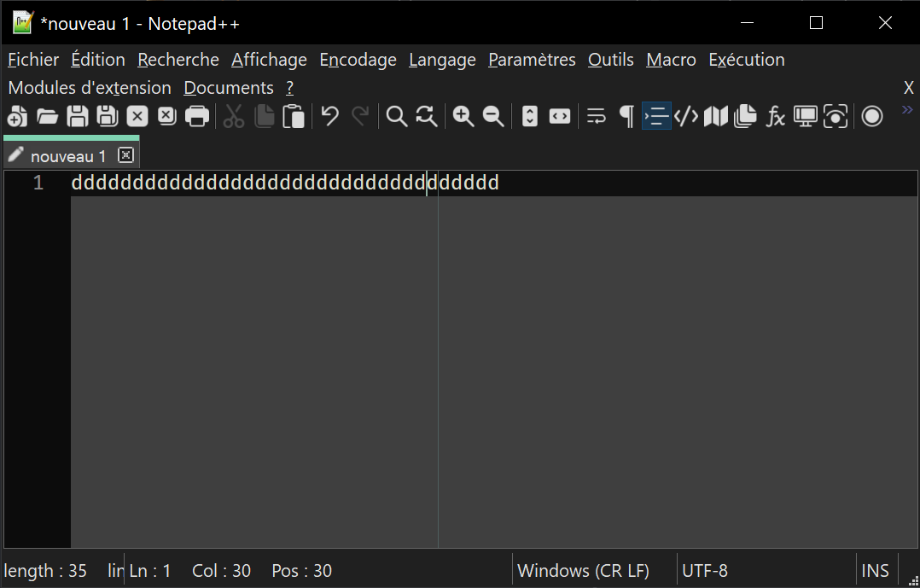This screenshot has width=920, height=588.
Task: Open the Encodage menu
Action: 358,60
